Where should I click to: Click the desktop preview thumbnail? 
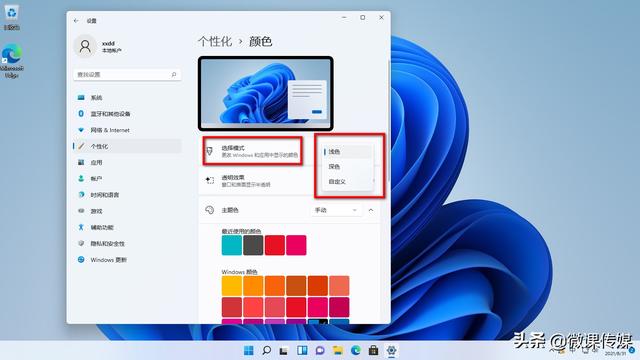click(x=266, y=93)
